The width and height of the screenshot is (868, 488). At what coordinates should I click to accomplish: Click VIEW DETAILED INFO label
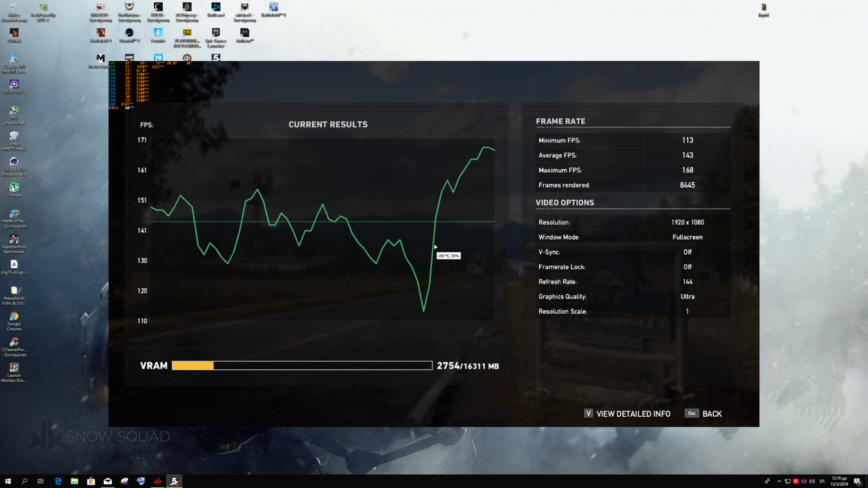coord(633,414)
